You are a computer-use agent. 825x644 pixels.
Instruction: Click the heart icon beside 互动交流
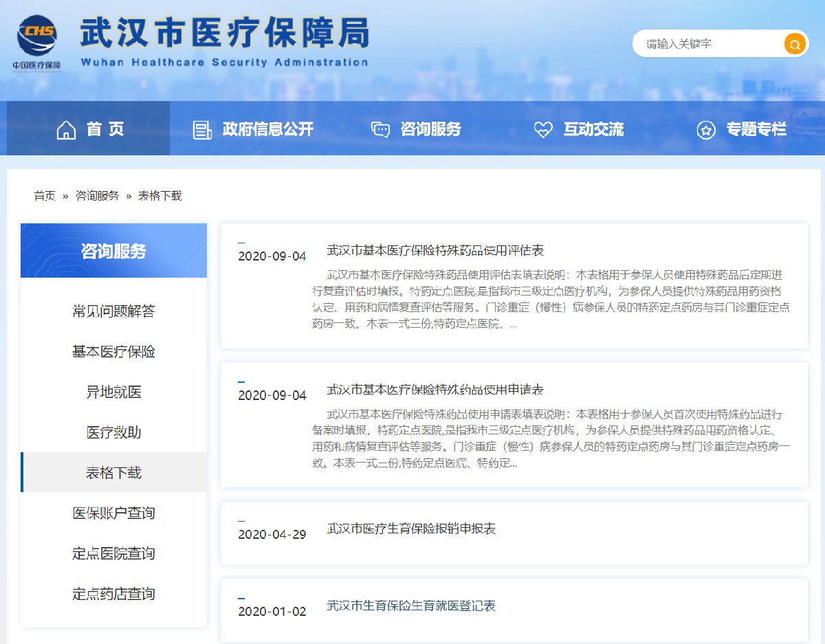(543, 129)
